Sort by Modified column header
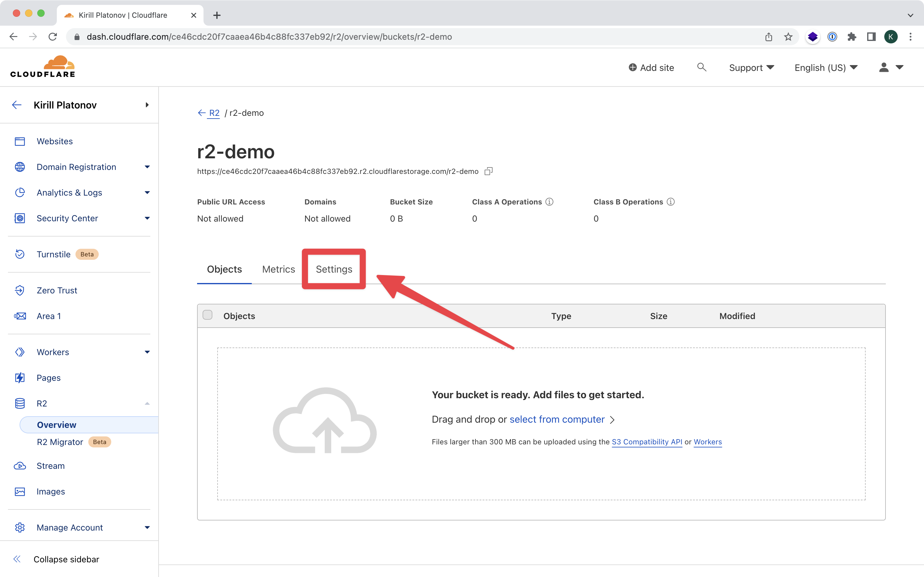924x577 pixels. click(x=737, y=316)
